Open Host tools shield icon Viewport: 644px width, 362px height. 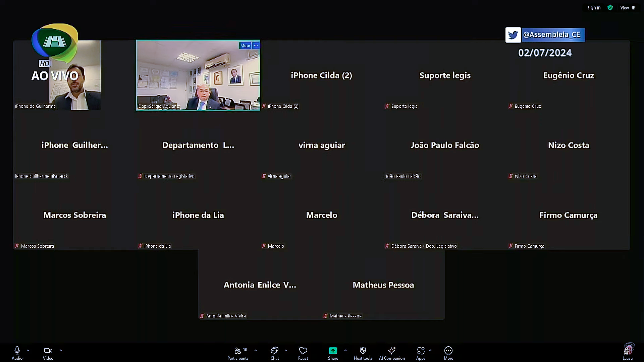tap(363, 351)
